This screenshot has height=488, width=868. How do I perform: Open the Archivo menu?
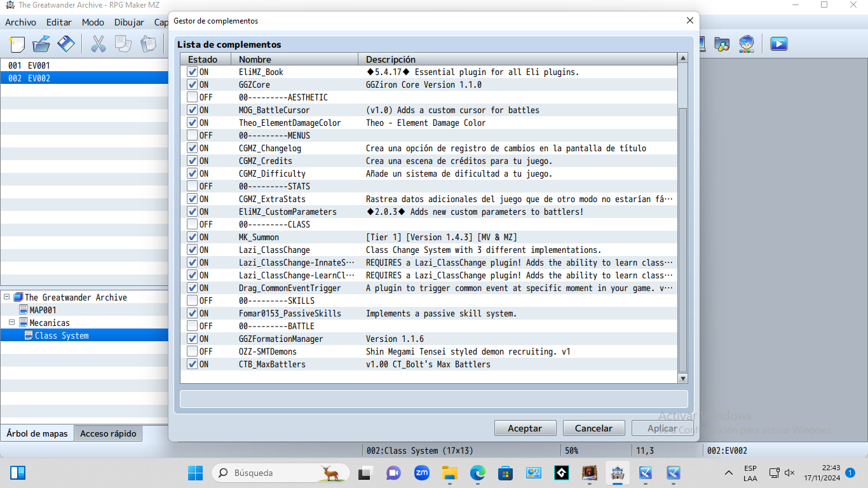(21, 22)
